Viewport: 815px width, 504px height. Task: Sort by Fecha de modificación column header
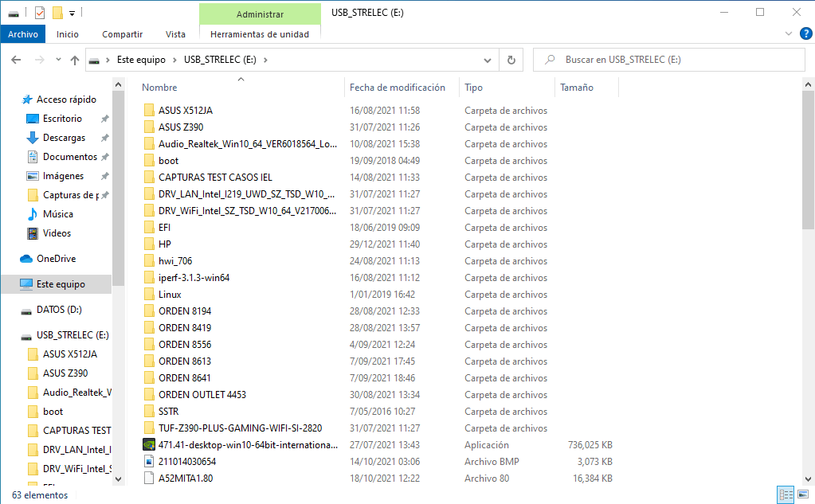[397, 88]
